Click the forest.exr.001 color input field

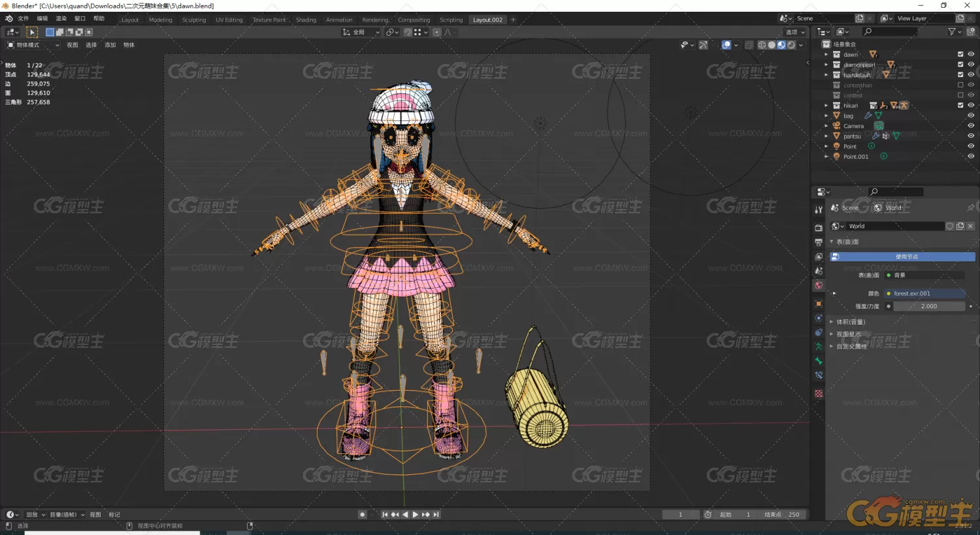(x=924, y=293)
